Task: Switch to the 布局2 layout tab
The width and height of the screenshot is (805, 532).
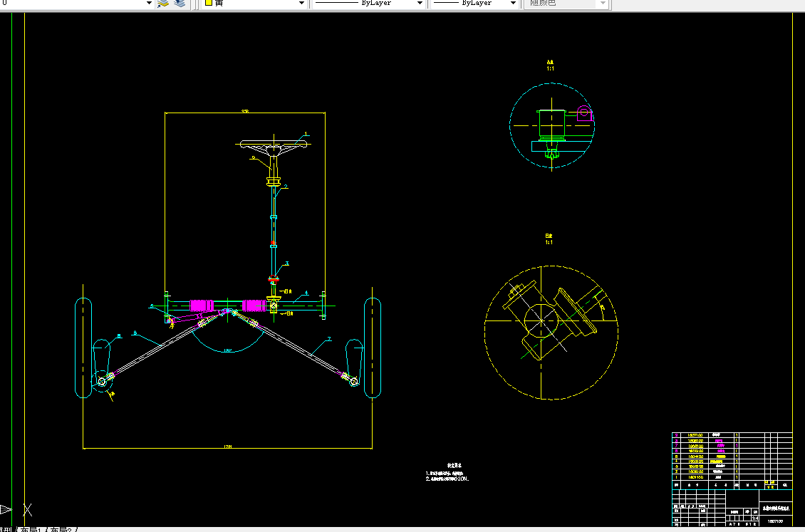Action: (61, 529)
